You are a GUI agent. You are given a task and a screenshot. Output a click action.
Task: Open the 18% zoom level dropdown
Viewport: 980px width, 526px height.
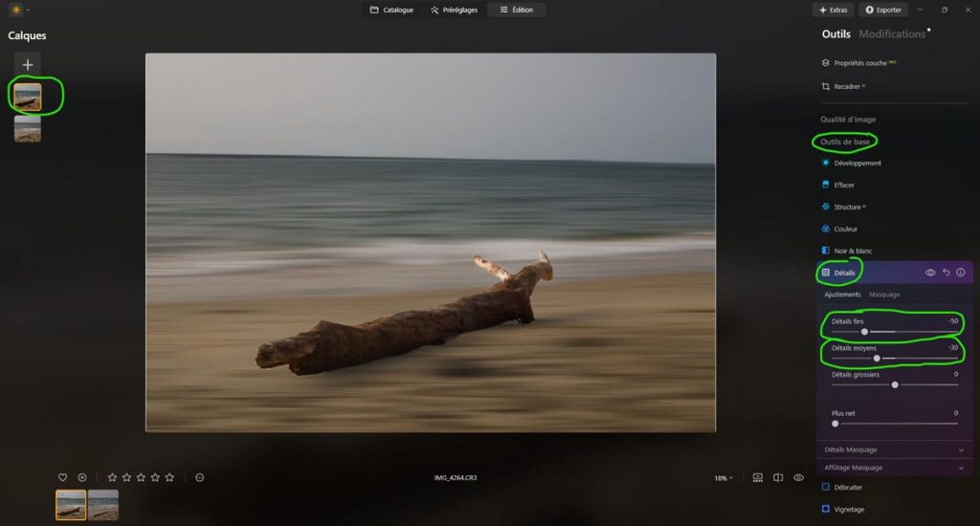[724, 477]
